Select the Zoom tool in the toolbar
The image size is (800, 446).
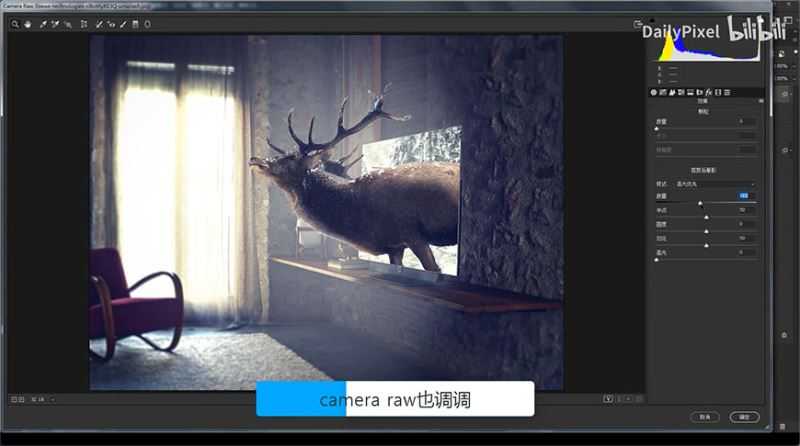pos(15,23)
